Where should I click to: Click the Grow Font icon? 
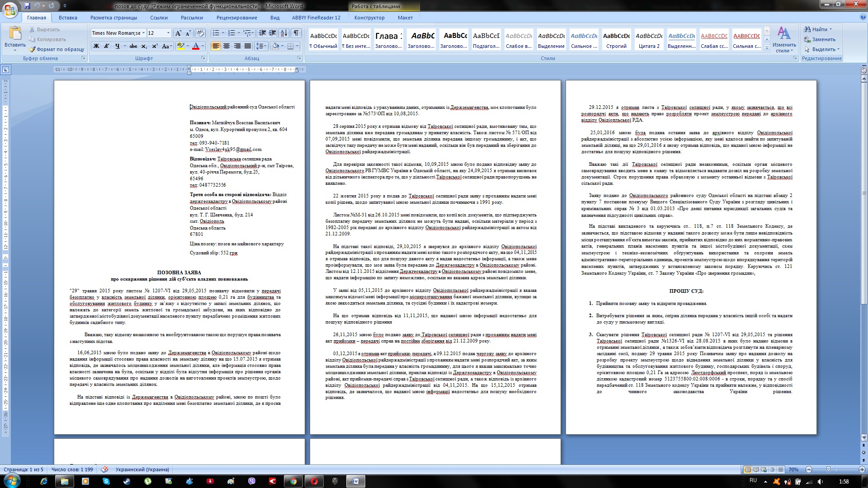pos(178,33)
